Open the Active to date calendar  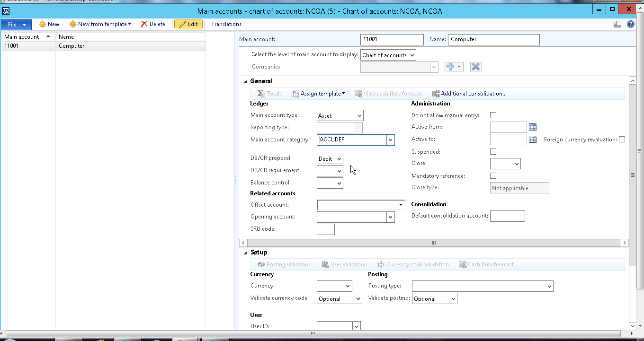[x=532, y=139]
